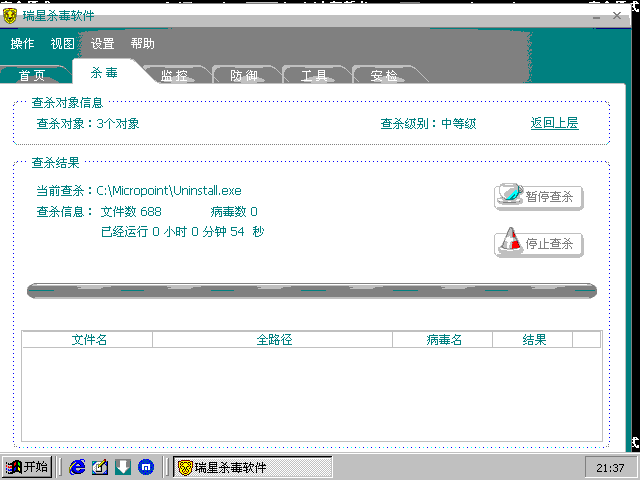Click the 病毒数 0 text

pyautogui.click(x=234, y=211)
